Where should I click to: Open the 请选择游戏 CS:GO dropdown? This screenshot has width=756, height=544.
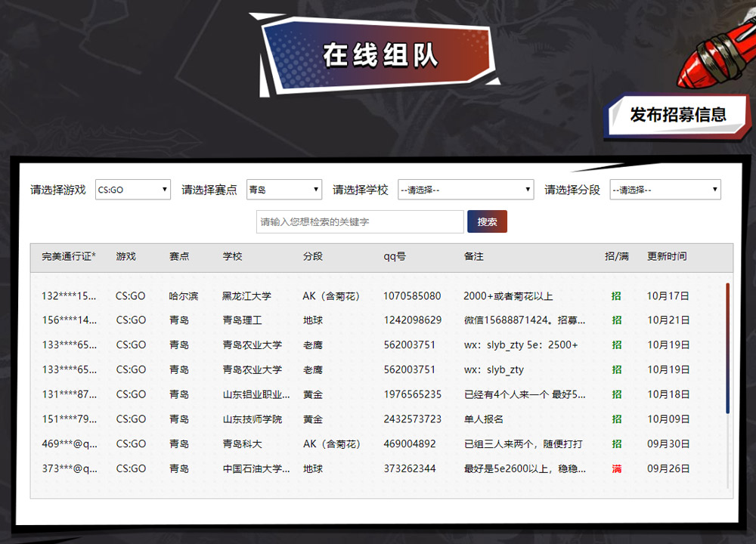pos(132,190)
